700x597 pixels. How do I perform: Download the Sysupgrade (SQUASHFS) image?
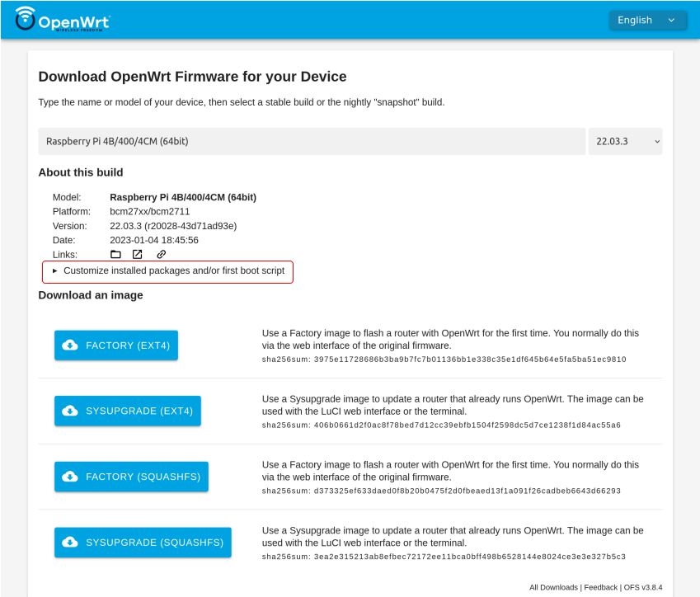pos(143,542)
